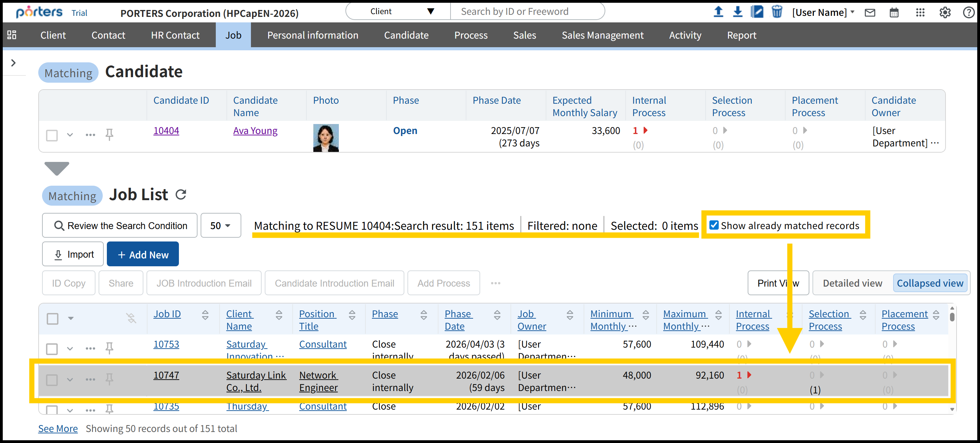980x443 pixels.
Task: Open the calendar icon
Action: (x=894, y=13)
